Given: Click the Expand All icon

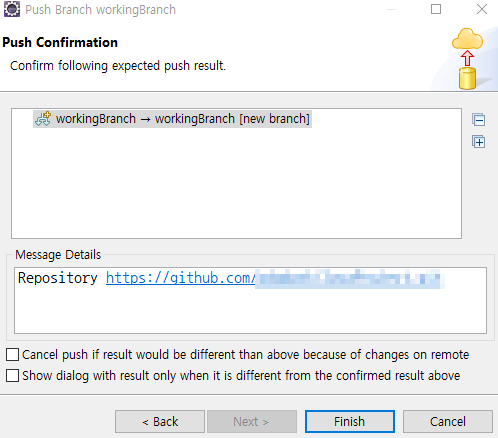Looking at the screenshot, I should pos(479,142).
